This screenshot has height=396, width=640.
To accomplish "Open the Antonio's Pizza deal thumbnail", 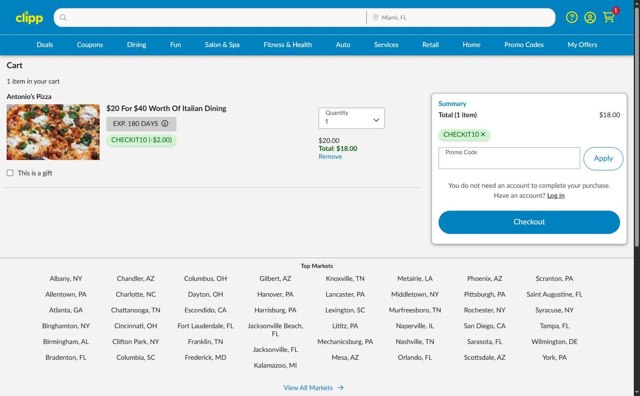I will tap(53, 132).
